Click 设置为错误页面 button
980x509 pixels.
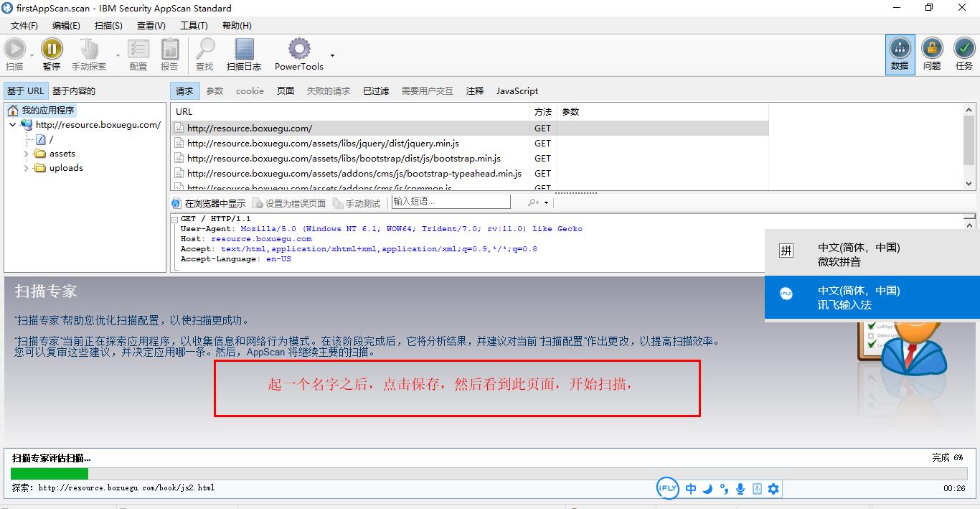click(x=289, y=203)
